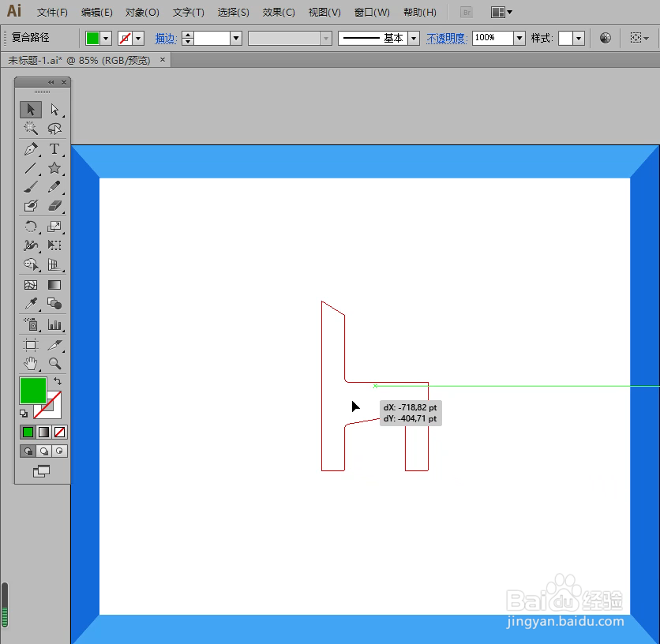Open fill color dropdown in control bar
660x644 pixels.
[x=106, y=39]
